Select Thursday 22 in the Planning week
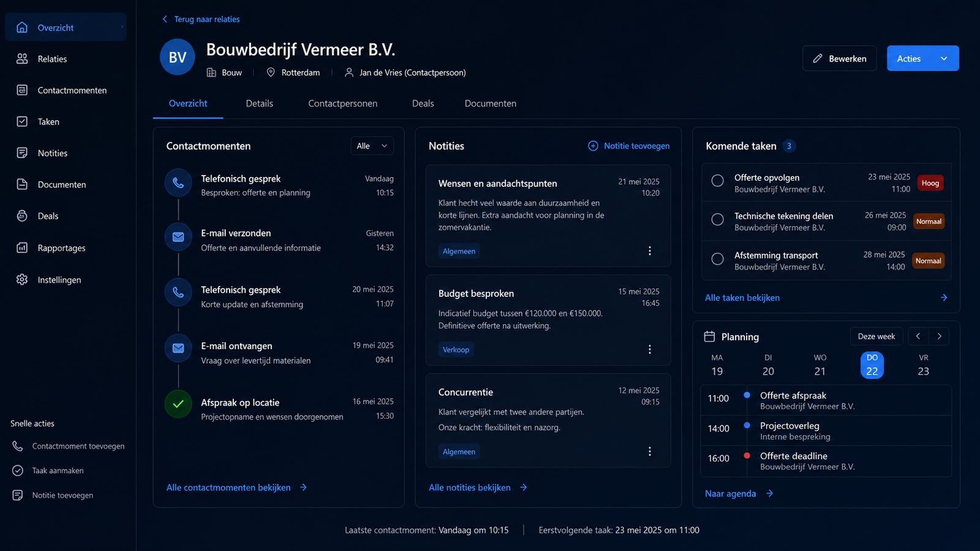Viewport: 980px width, 551px height. point(872,365)
